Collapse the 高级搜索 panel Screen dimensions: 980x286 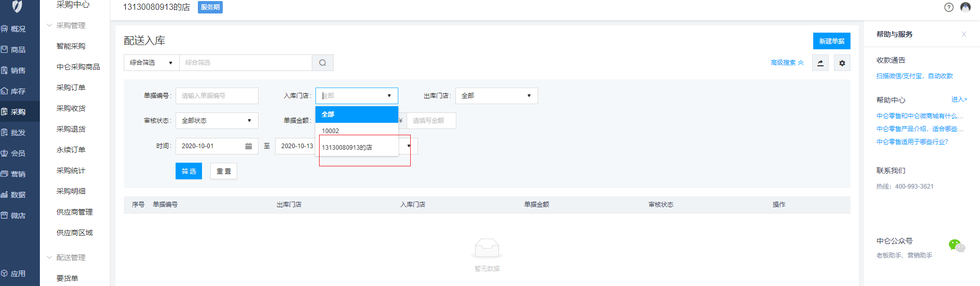787,63
